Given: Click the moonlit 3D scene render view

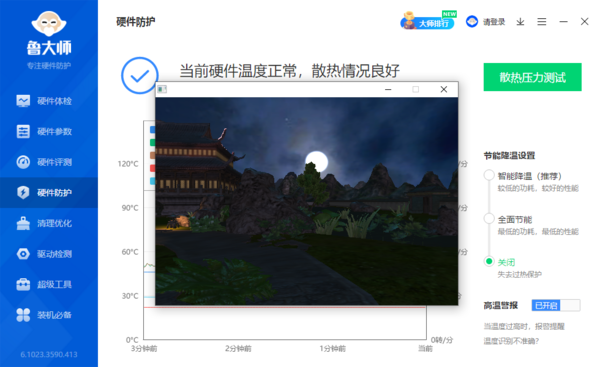Looking at the screenshot, I should [307, 201].
